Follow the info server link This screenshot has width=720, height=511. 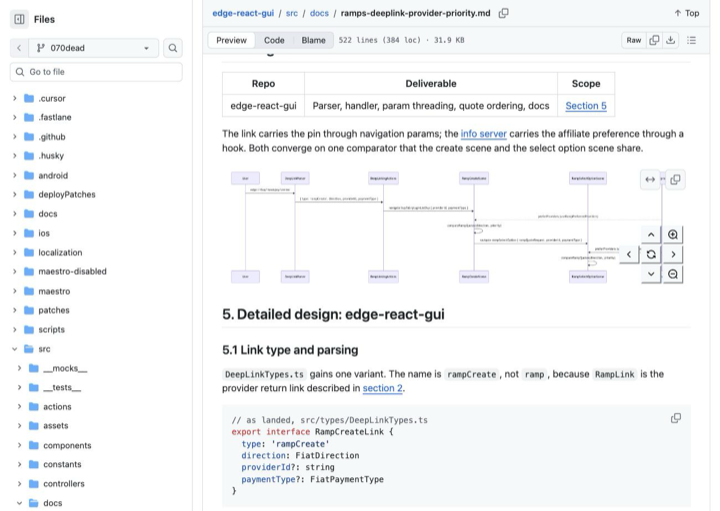(484, 134)
